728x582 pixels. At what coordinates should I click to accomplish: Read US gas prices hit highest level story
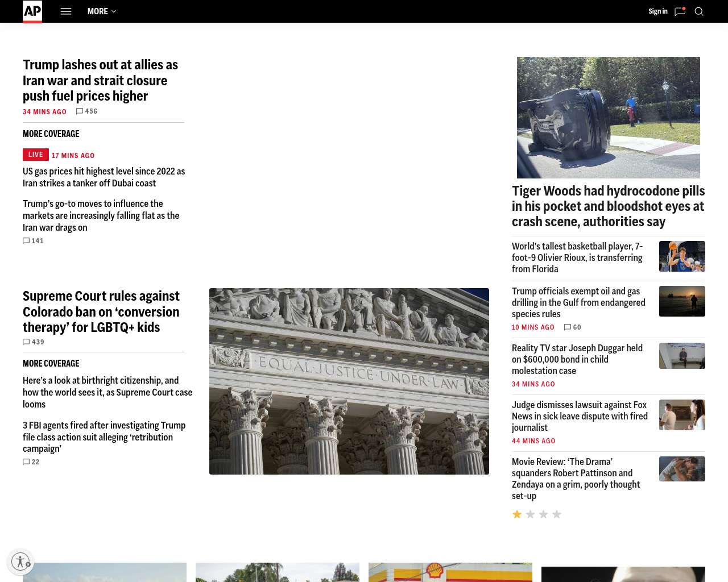point(104,177)
